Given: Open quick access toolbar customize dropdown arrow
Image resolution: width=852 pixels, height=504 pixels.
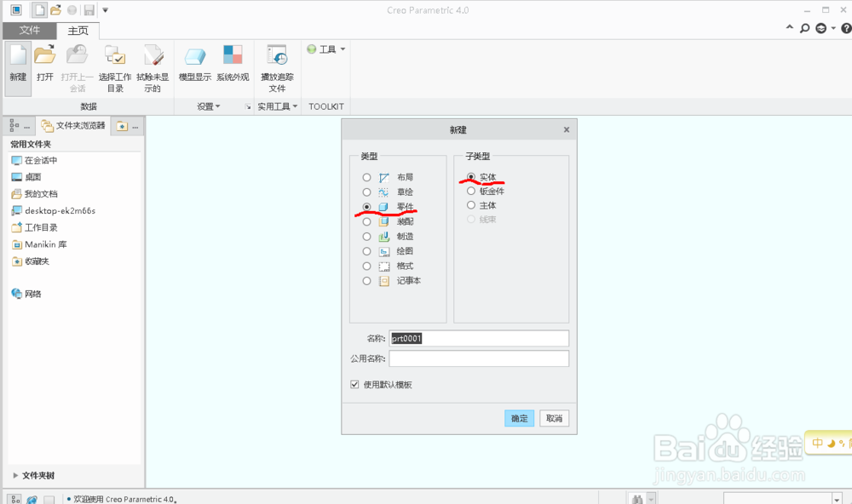Looking at the screenshot, I should click(x=106, y=10).
